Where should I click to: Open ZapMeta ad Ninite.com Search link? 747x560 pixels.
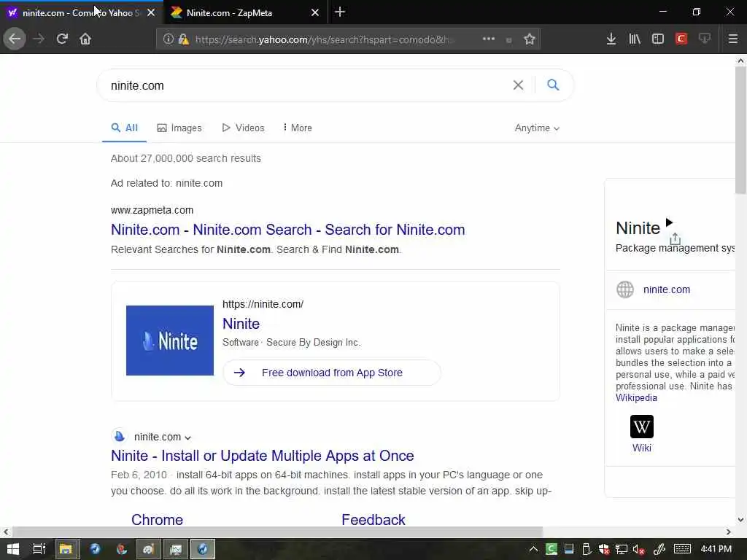click(x=287, y=230)
